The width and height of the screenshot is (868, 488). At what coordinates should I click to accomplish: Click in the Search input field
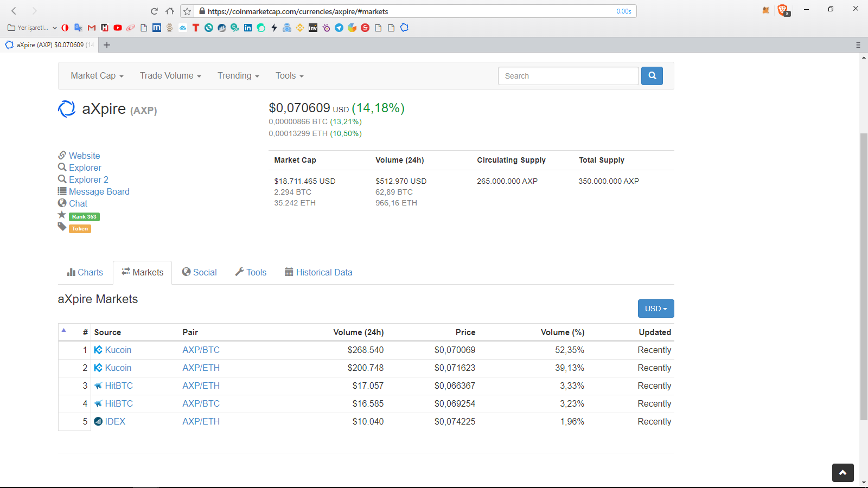click(568, 76)
